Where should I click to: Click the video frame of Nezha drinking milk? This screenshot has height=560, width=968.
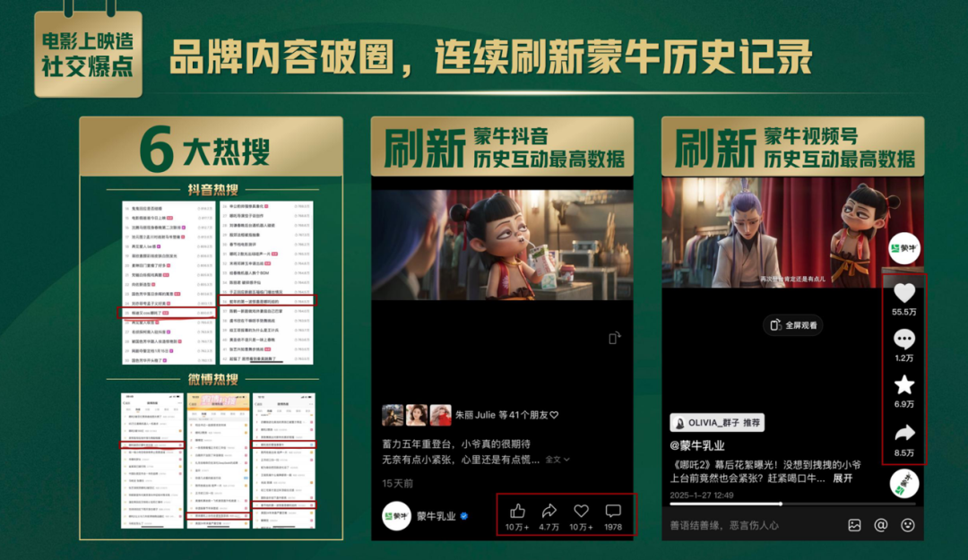[502, 246]
